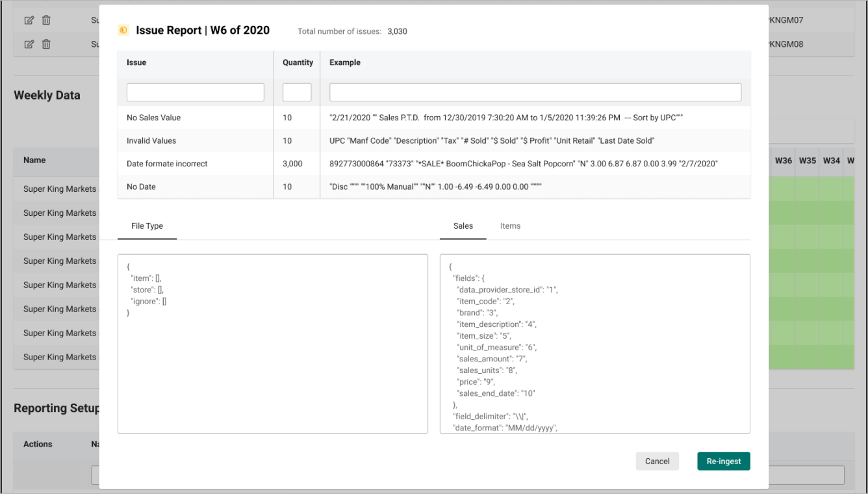Click the "Disc 100% Manual" example text

pos(435,187)
